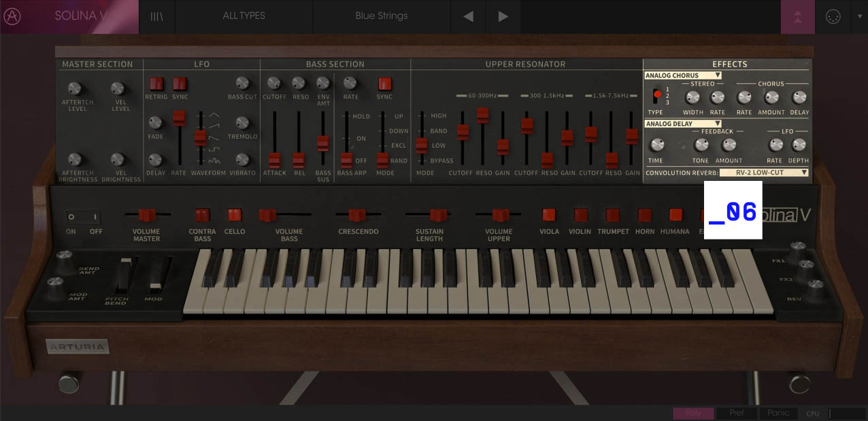Open the RV-2 Low-Cut reverb dropdown
This screenshot has width=868, height=421.
click(x=764, y=173)
